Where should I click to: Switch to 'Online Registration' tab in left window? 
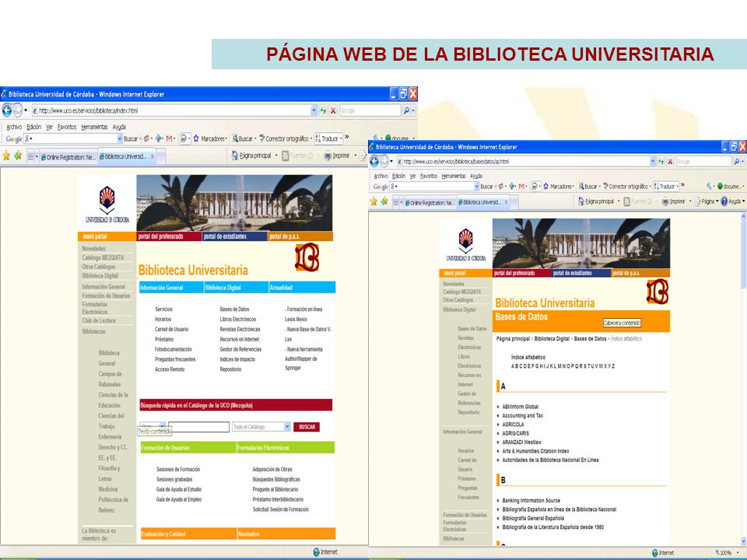(68, 156)
